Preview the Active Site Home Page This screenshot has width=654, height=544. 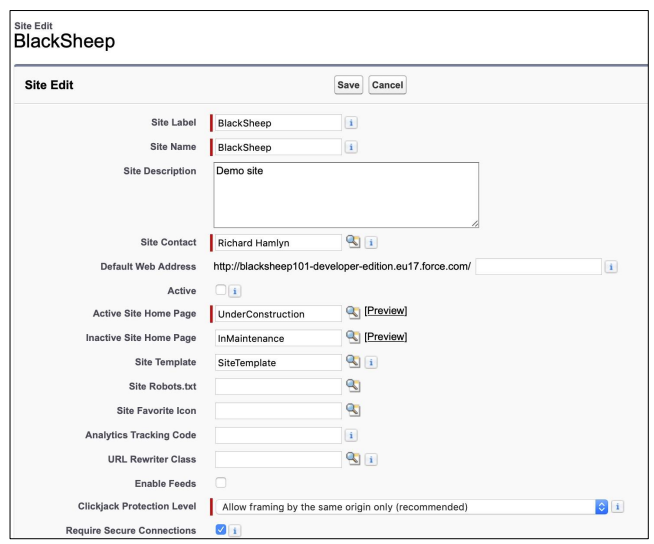coord(385,311)
